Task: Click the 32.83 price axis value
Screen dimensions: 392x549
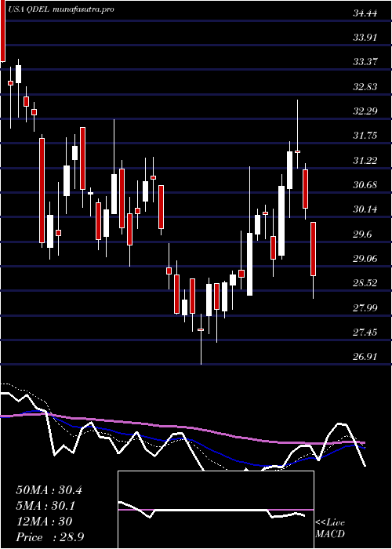Action: click(365, 87)
